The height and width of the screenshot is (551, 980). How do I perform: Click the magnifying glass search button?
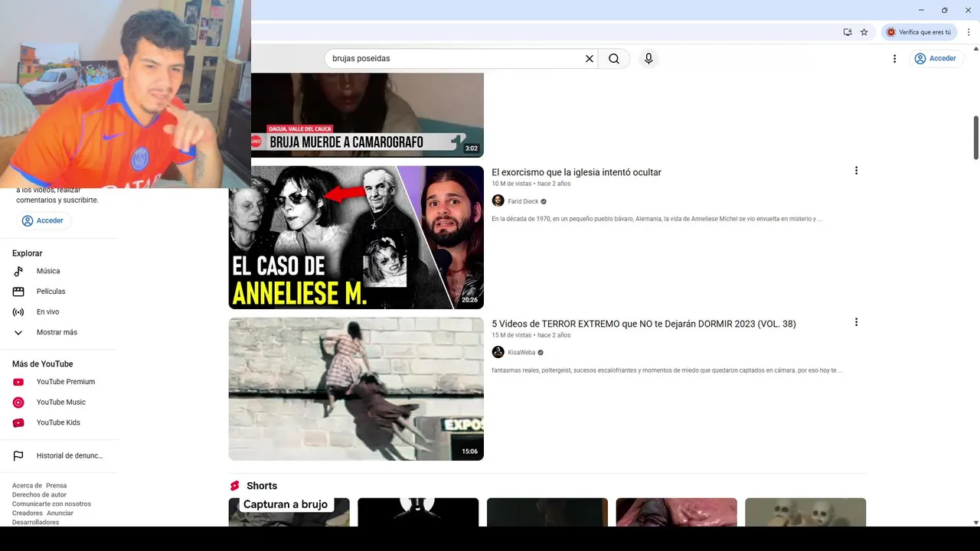tap(614, 59)
